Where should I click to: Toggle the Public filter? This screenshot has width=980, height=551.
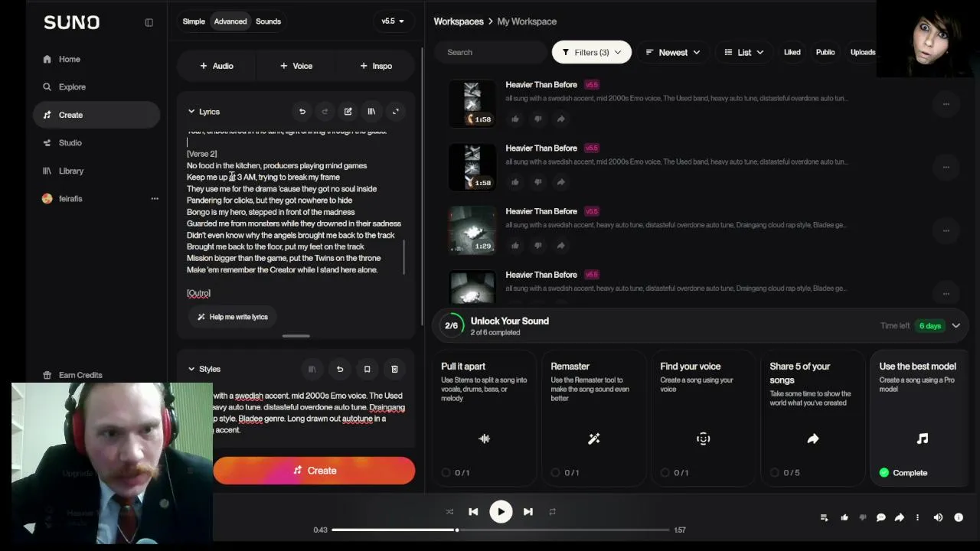[x=825, y=52]
